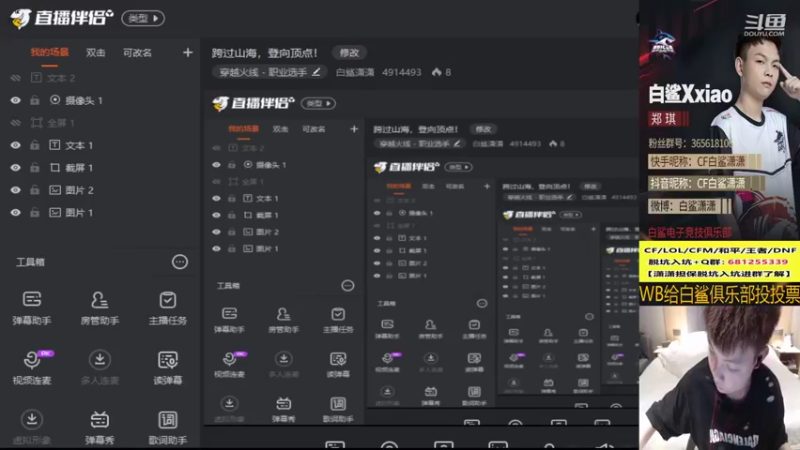Screen dimensions: 800x450
Task: Click the room number 4914493
Action: coord(402,72)
